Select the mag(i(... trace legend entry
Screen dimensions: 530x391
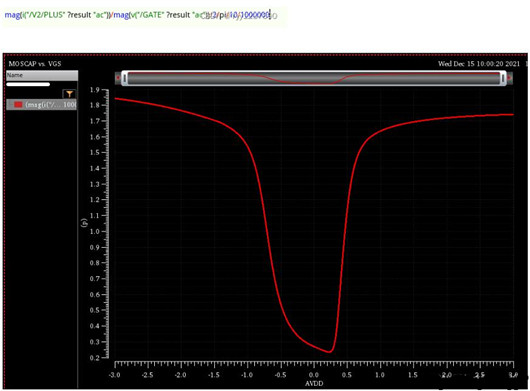42,104
